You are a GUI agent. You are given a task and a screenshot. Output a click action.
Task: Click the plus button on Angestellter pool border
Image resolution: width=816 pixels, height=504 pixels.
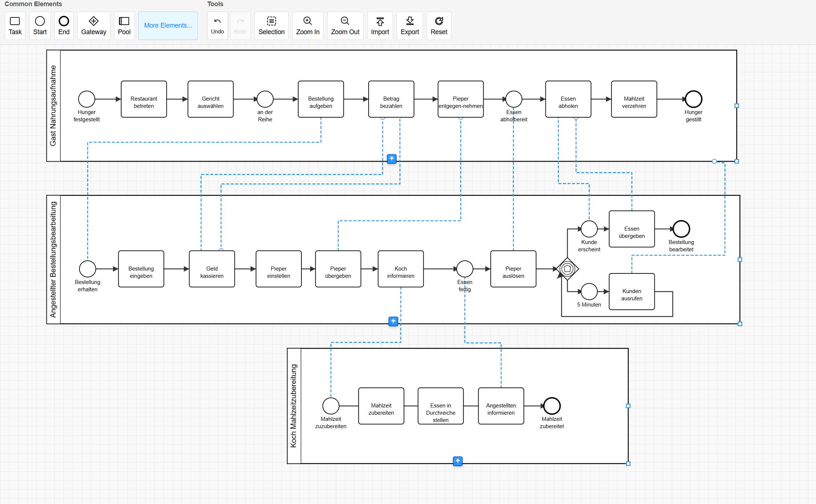point(393,321)
